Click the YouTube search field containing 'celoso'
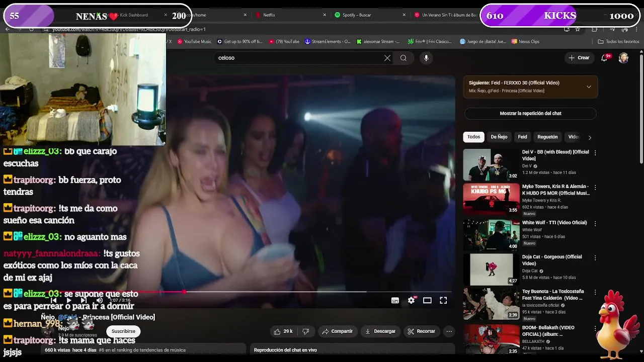The height and width of the screenshot is (362, 644). coord(299,58)
